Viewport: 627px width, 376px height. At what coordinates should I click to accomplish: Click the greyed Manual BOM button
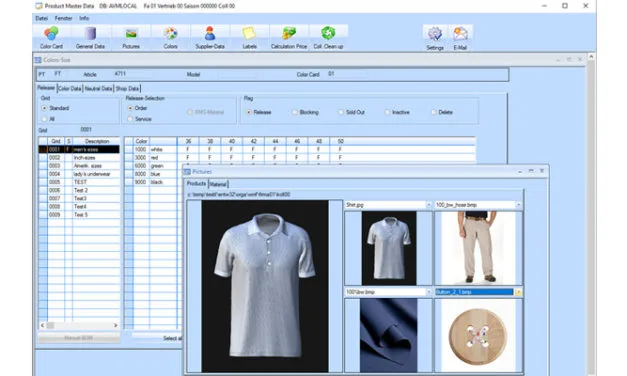79,338
